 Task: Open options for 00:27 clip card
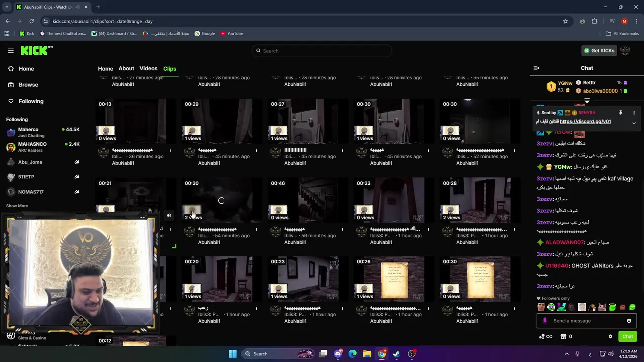[x=342, y=150]
